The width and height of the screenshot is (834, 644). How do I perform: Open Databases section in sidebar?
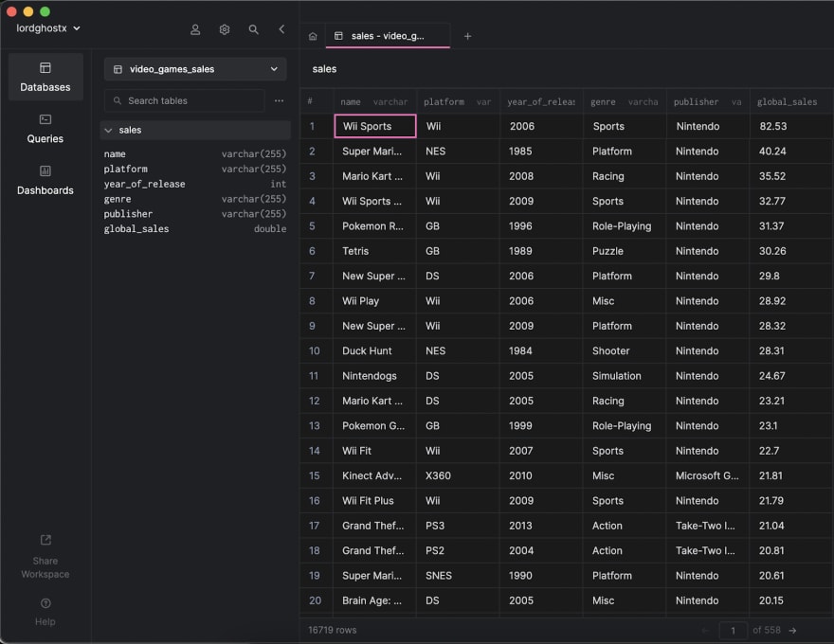(45, 77)
